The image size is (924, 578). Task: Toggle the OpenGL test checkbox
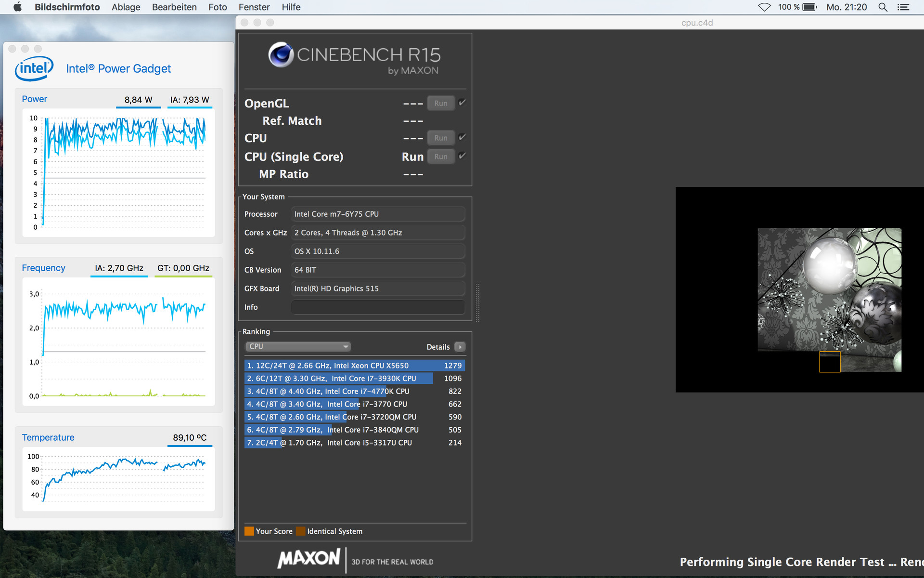click(x=462, y=103)
